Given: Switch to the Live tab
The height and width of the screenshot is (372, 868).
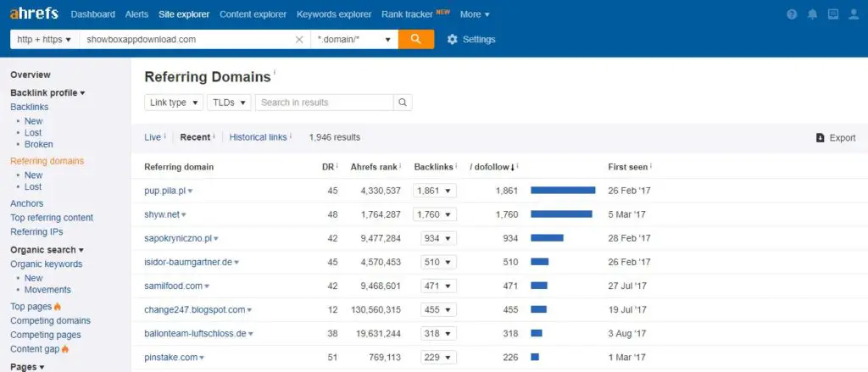Looking at the screenshot, I should tap(153, 137).
